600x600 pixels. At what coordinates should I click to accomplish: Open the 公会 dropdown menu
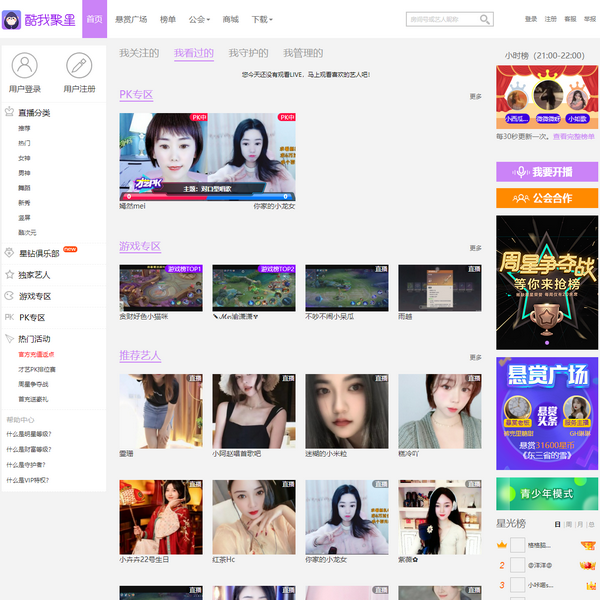(x=199, y=19)
